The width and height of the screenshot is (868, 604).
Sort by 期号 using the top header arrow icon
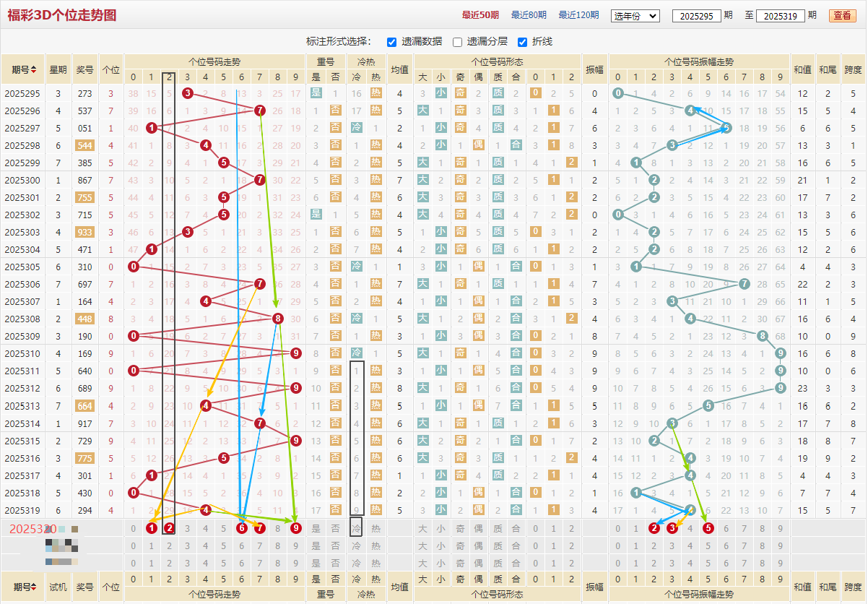[x=34, y=70]
